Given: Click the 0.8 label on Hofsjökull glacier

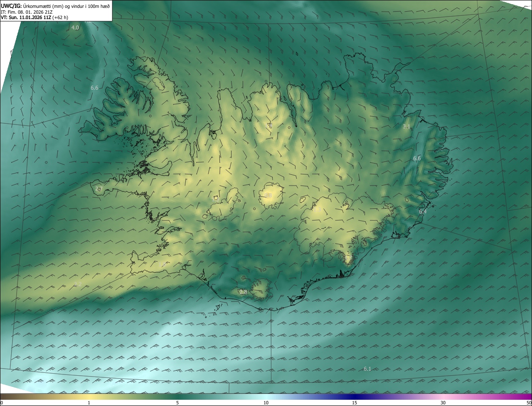Looking at the screenshot, I should [x=268, y=195].
